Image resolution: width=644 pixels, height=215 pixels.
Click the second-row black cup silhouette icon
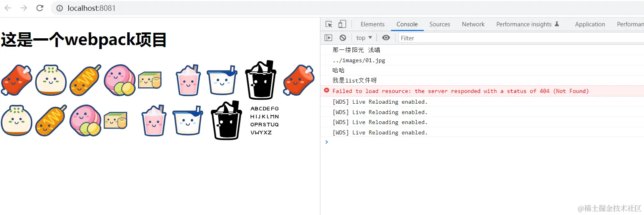click(226, 120)
